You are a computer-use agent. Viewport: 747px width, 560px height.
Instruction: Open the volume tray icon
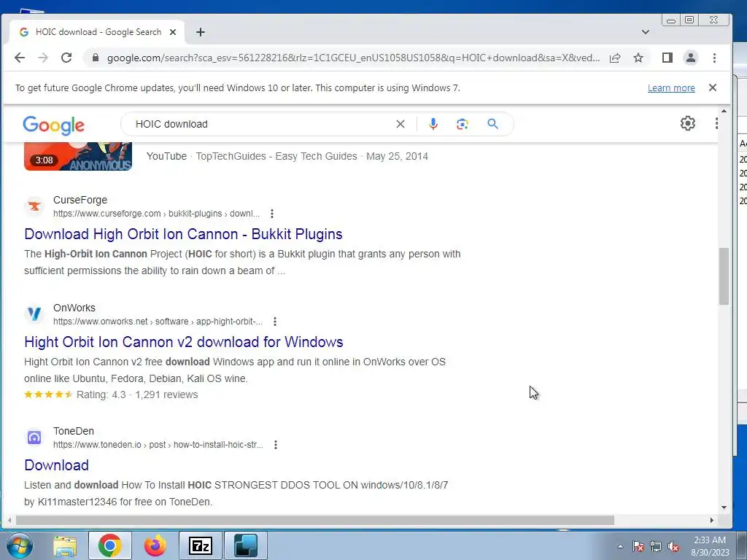(673, 546)
